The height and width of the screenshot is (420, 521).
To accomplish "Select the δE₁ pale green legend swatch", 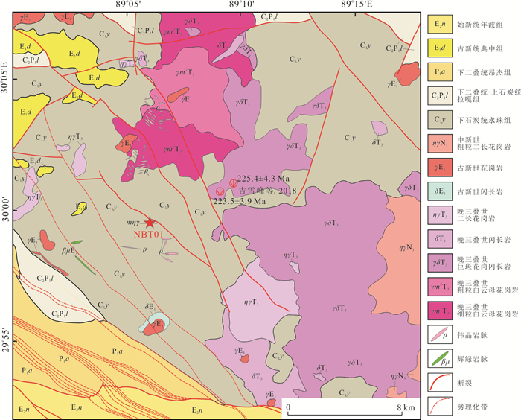I will coord(440,191).
